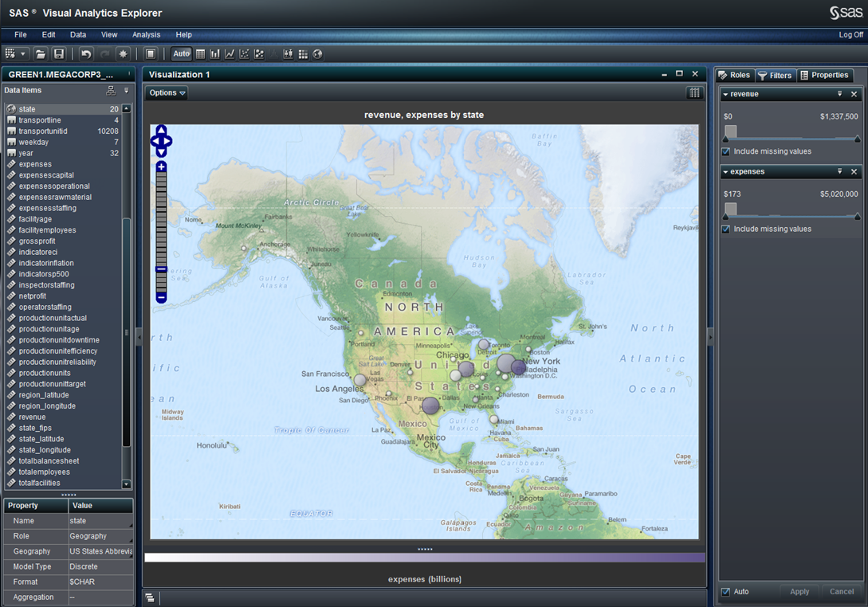The width and height of the screenshot is (868, 607).
Task: Click the revenue slider's right handle
Action: click(858, 139)
